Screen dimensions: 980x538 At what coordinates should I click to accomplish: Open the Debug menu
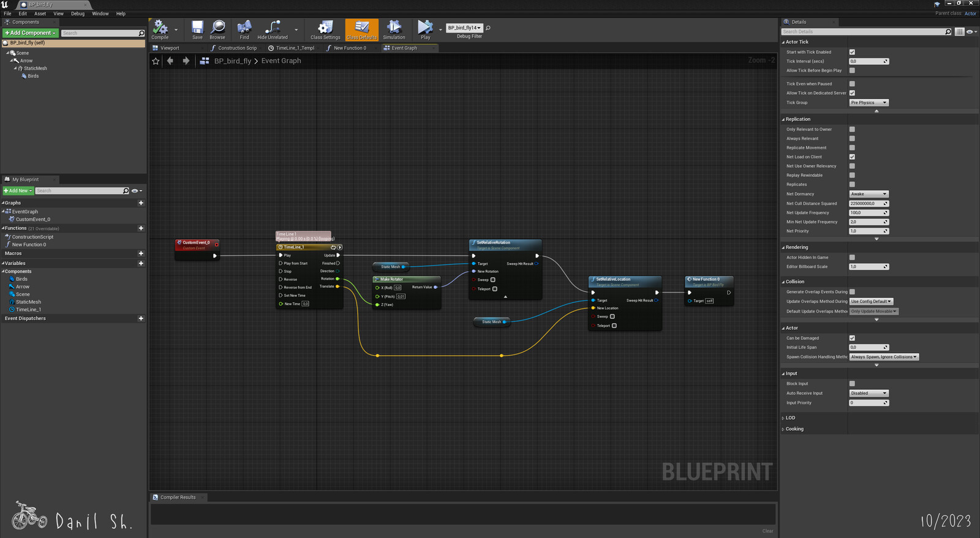(78, 13)
